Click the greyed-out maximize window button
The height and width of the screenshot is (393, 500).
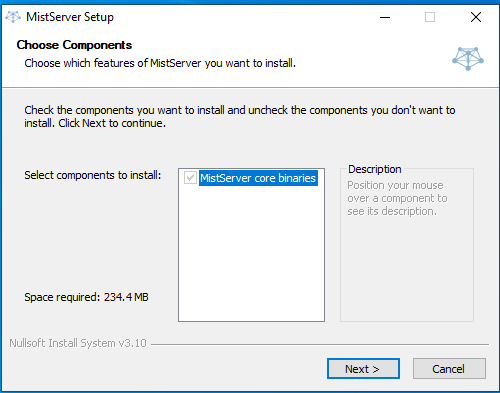pos(430,17)
